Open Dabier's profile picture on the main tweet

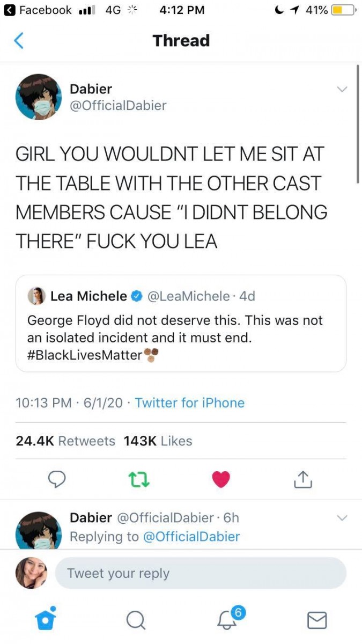coord(39,97)
